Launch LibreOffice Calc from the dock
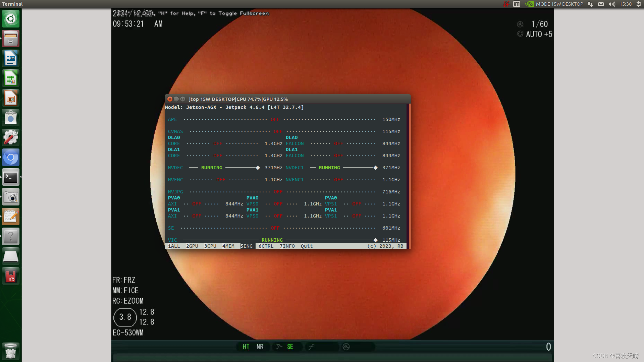 (11, 78)
